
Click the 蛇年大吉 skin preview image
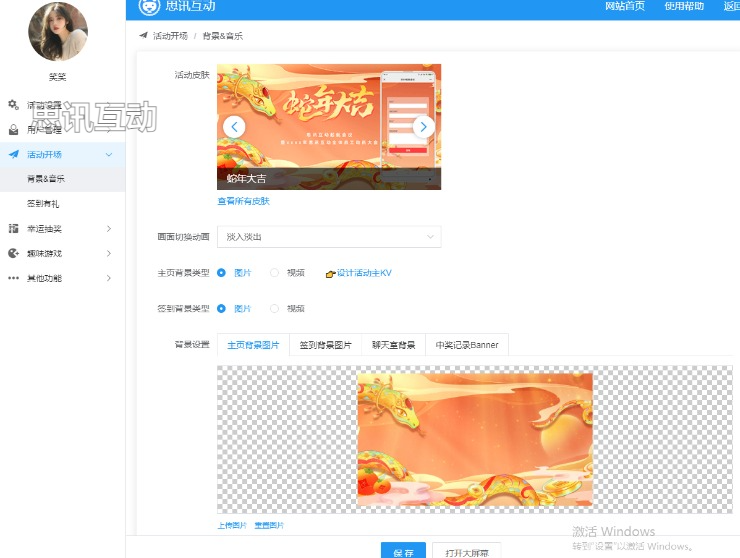(x=329, y=127)
